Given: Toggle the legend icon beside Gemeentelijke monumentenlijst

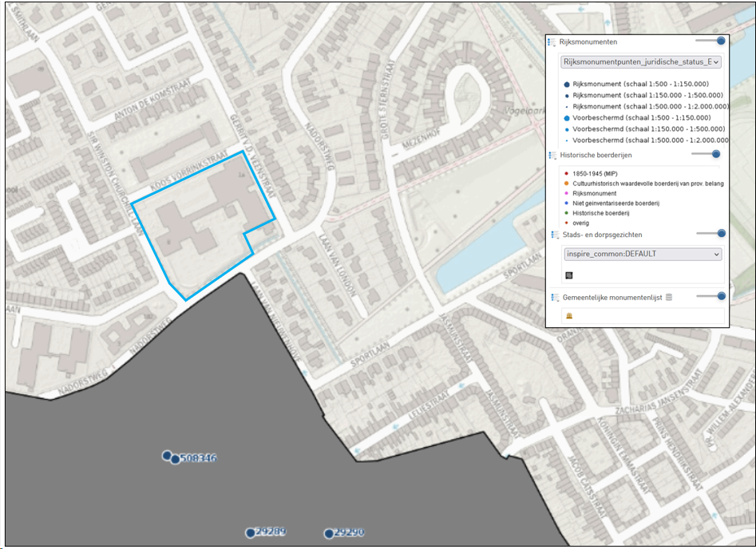Looking at the screenshot, I should (x=555, y=298).
